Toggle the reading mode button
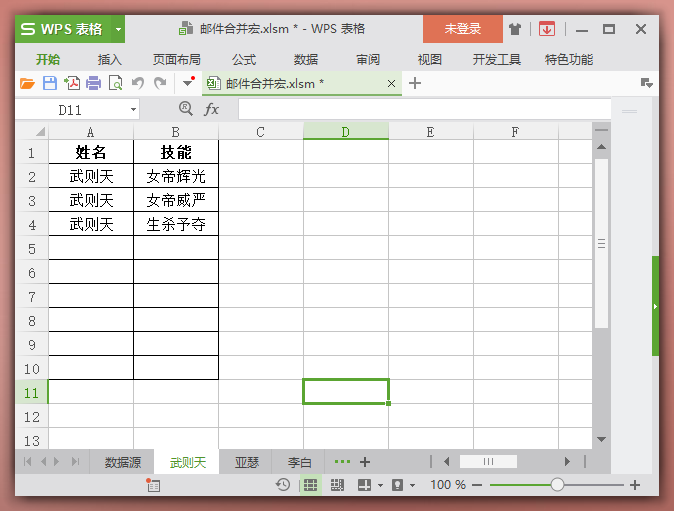 364,485
